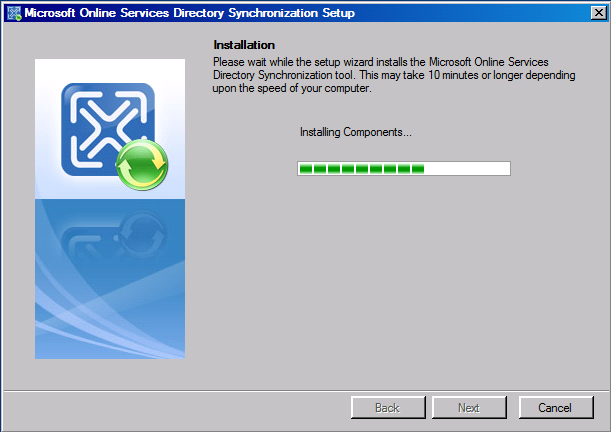Click the 'Please wait while the setup wizard' paragraph
The width and height of the screenshot is (611, 432).
pyautogui.click(x=394, y=75)
